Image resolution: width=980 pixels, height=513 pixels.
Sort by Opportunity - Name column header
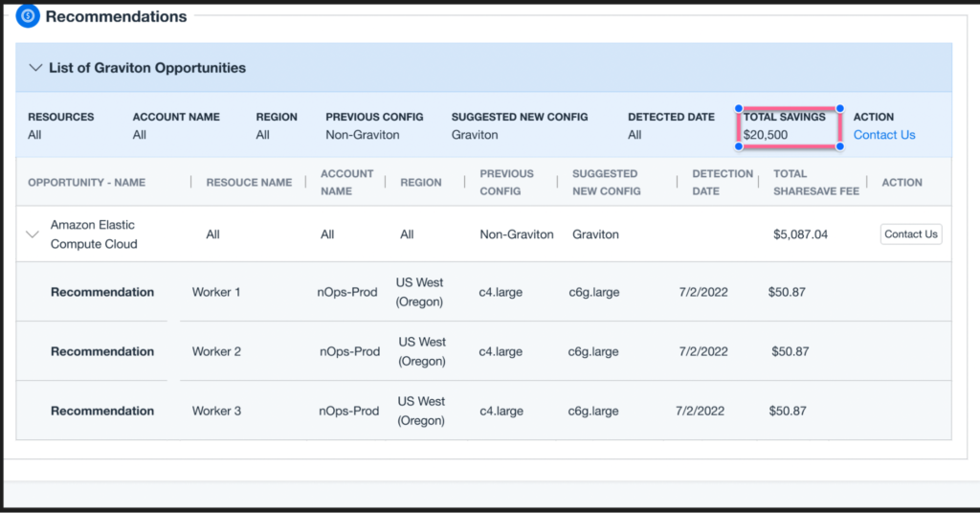tap(86, 183)
